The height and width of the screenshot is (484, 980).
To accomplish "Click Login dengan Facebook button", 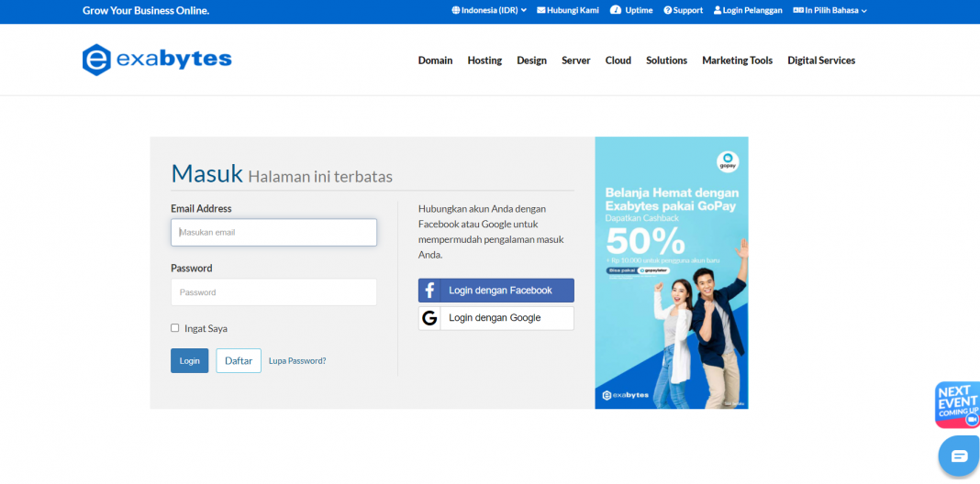I will click(496, 291).
